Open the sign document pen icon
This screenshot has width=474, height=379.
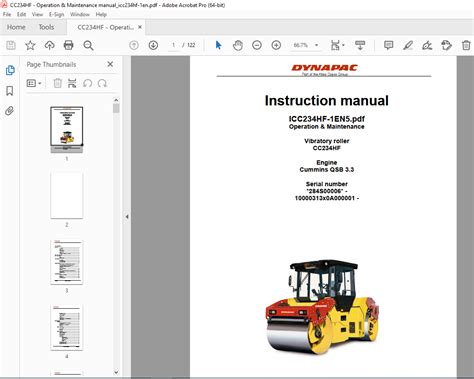[x=427, y=45]
